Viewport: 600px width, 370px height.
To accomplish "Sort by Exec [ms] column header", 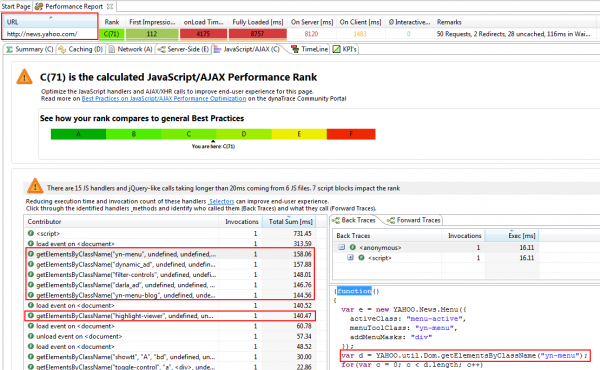I will click(512, 236).
